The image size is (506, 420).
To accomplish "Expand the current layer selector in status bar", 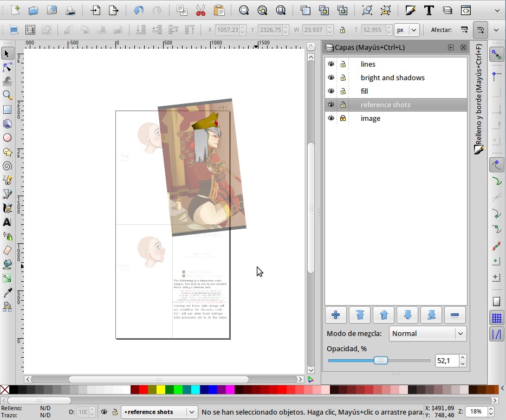I will point(191,412).
